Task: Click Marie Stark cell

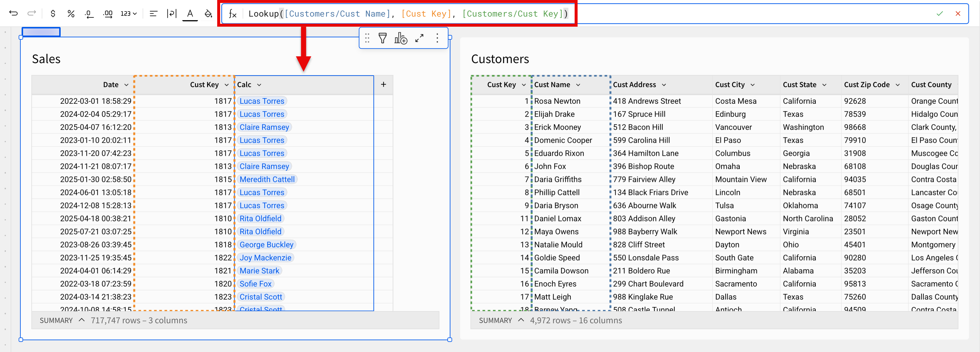Action: click(x=259, y=271)
